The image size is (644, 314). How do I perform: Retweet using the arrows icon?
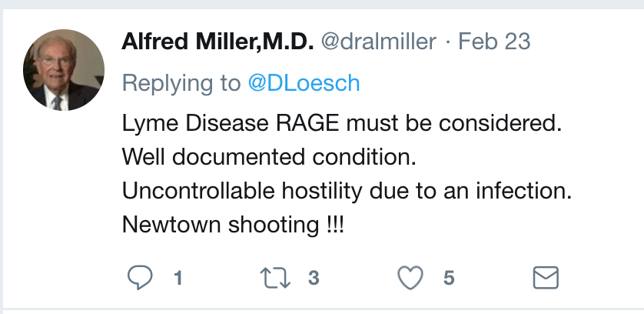click(x=276, y=278)
